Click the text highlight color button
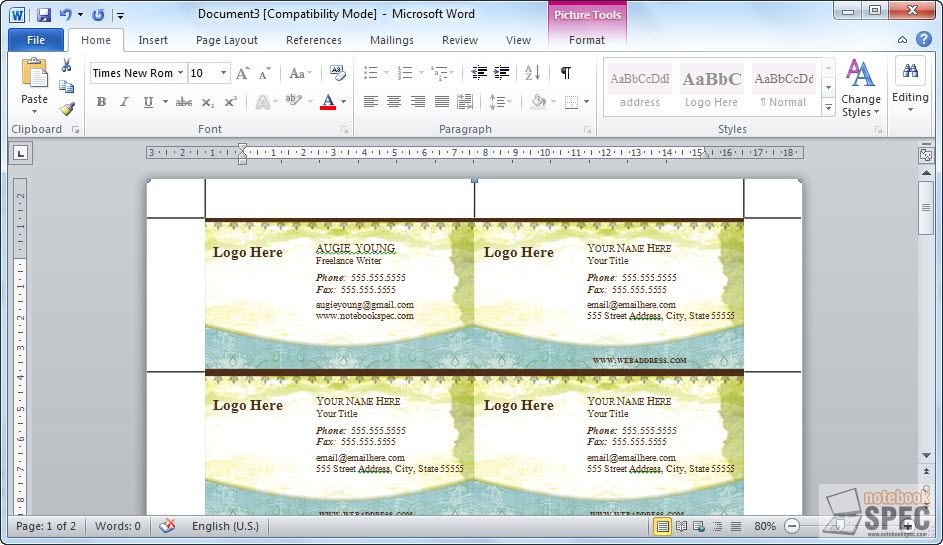The image size is (943, 545). coord(294,102)
